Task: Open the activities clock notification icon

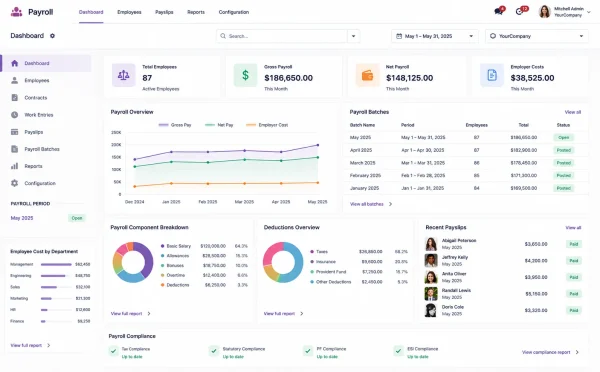Action: [x=519, y=11]
